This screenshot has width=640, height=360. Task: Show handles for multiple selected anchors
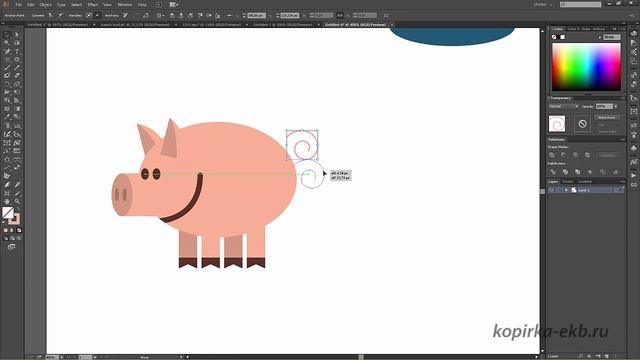pos(89,16)
